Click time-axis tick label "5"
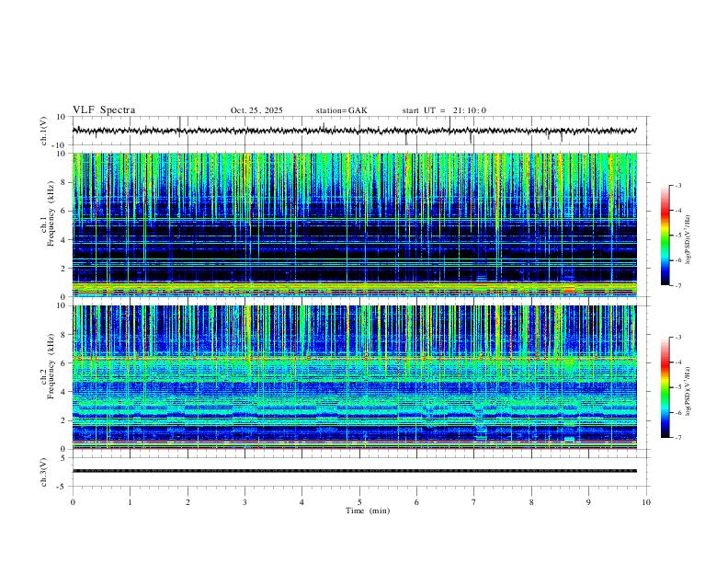The width and height of the screenshot is (728, 563). click(x=359, y=502)
